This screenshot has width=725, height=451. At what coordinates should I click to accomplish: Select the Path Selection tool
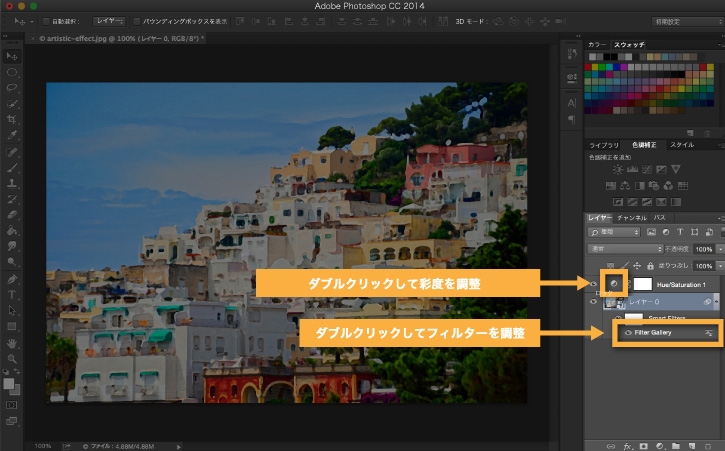point(12,310)
